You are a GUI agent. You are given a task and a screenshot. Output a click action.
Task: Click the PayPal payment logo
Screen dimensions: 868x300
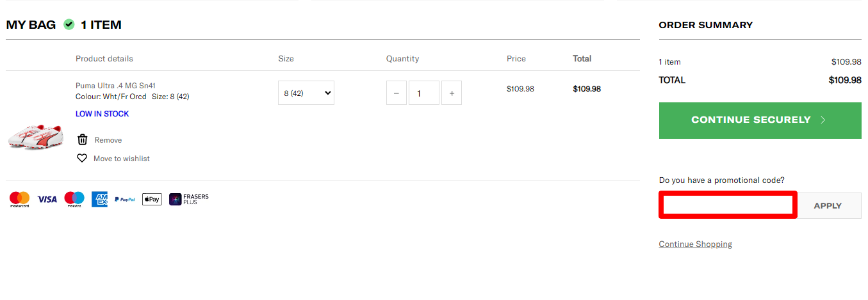point(125,200)
